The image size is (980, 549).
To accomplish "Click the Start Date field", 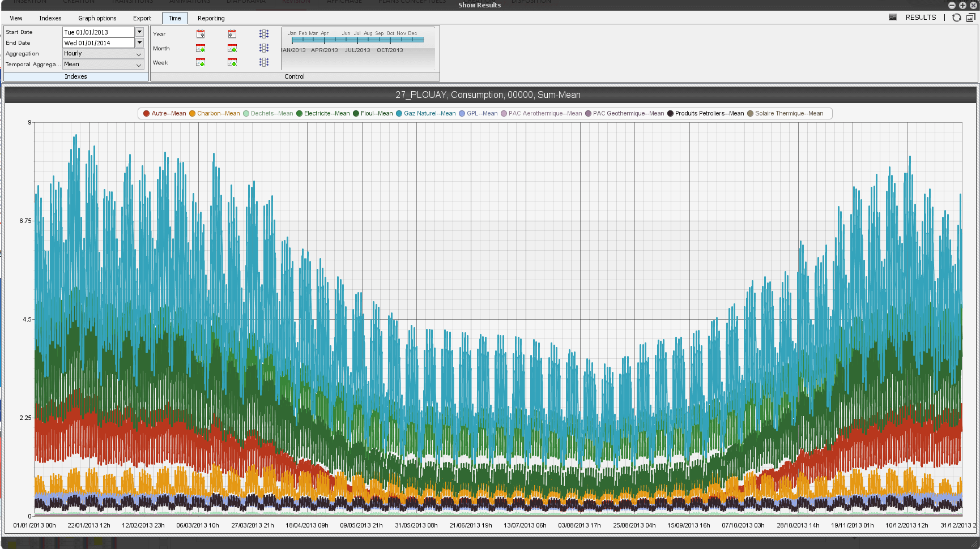I will click(99, 32).
